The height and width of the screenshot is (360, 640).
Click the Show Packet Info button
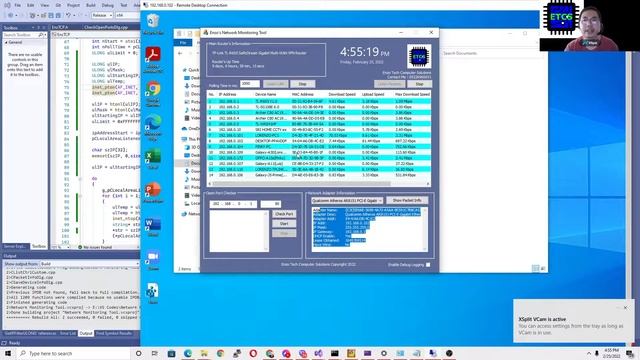click(407, 200)
